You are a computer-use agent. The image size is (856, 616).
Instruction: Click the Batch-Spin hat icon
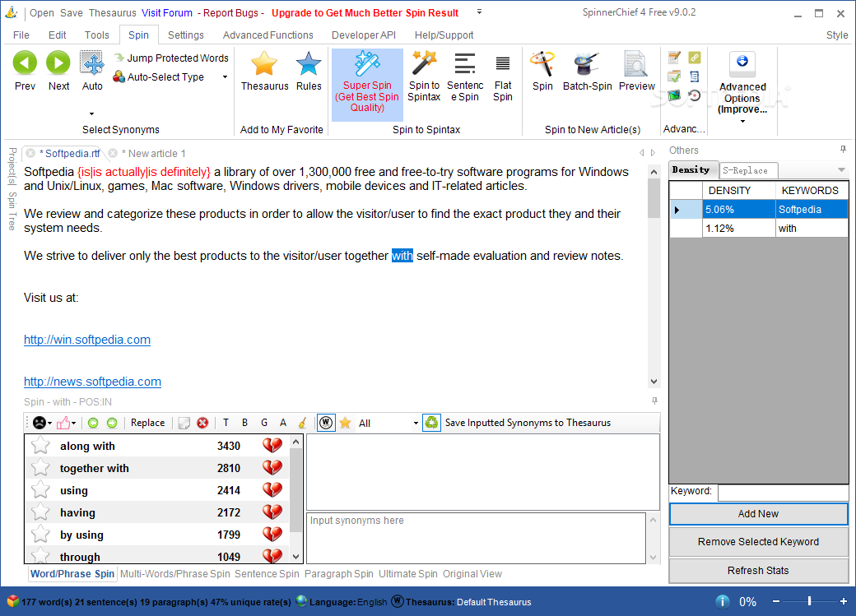point(587,63)
